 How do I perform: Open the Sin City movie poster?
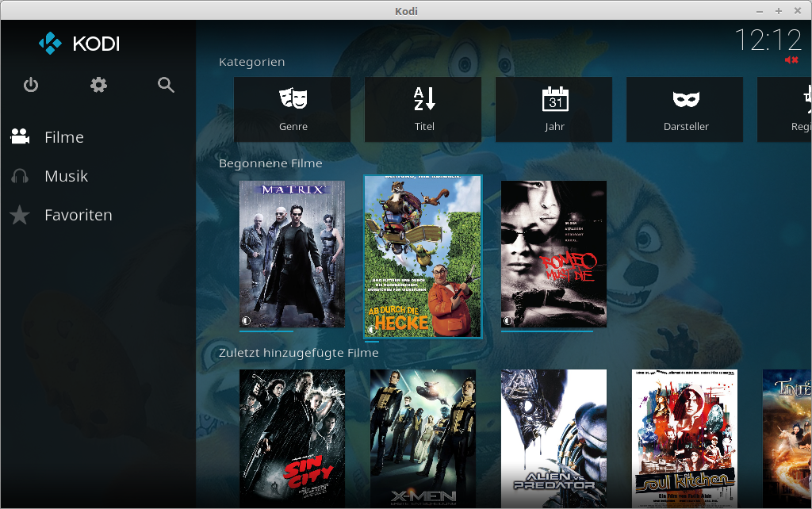(292, 438)
